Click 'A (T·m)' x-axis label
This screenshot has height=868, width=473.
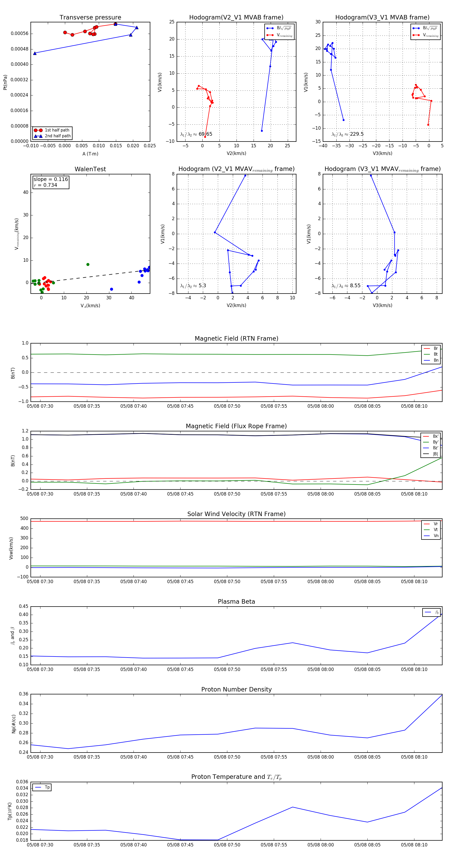click(x=90, y=154)
